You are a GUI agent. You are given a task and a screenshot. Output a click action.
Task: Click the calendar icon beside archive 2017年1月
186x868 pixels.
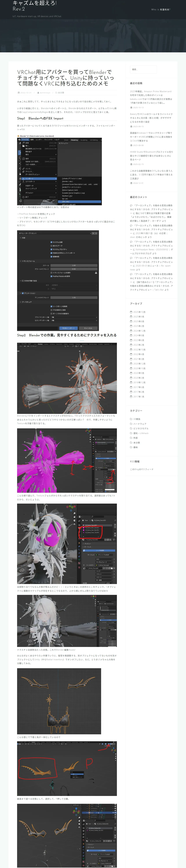(131, 397)
